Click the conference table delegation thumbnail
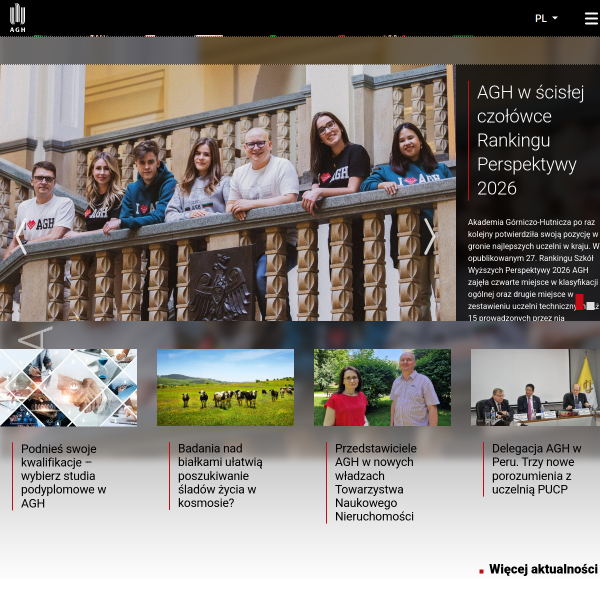600x600 pixels. pos(535,387)
